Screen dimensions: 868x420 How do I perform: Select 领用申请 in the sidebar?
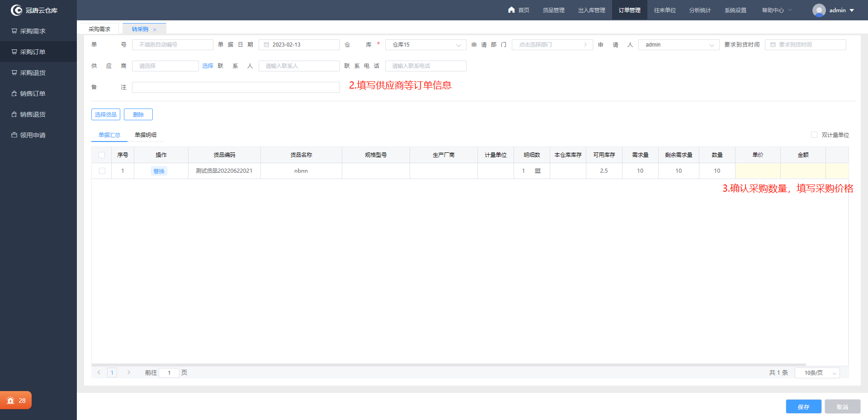pos(38,135)
